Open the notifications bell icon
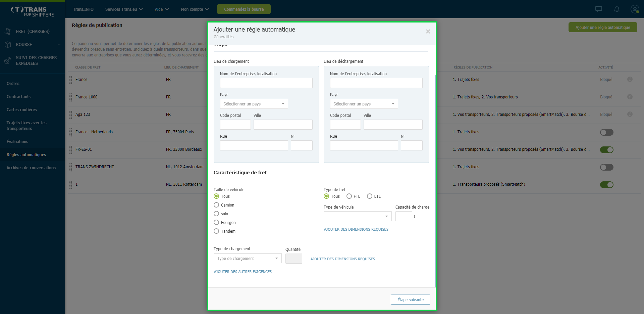 (x=617, y=9)
